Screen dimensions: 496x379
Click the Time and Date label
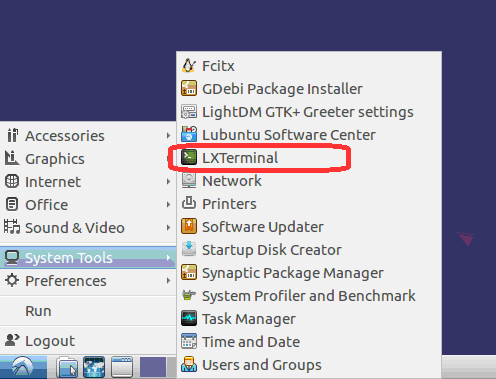click(251, 342)
